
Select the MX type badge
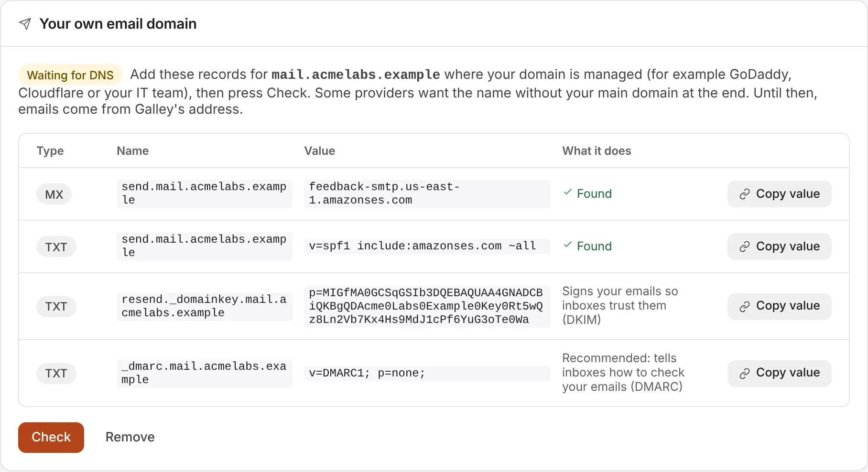pyautogui.click(x=54, y=194)
